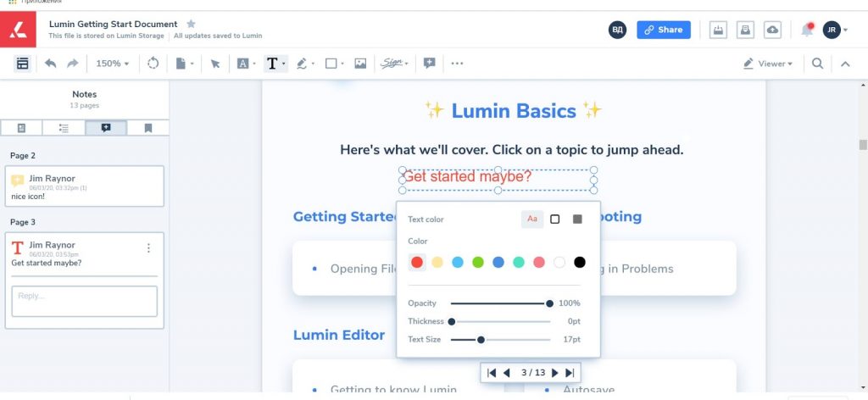
Task: Open the Sign signature tool
Action: click(x=394, y=64)
